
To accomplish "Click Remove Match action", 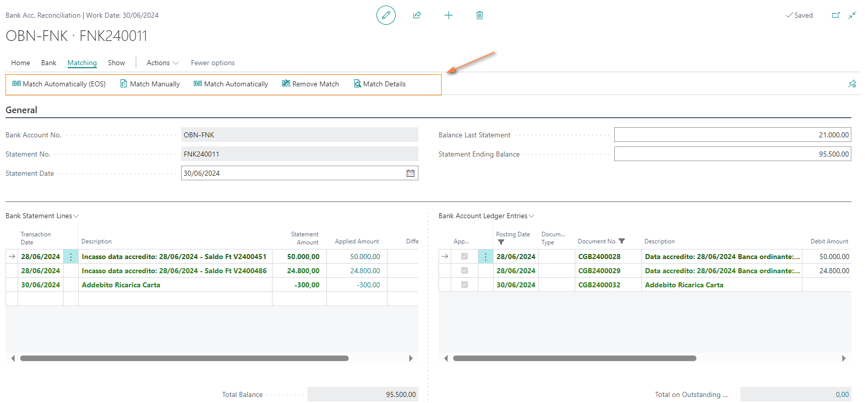I will pos(310,84).
